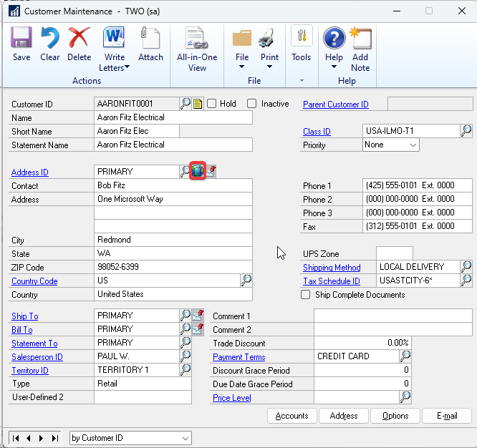
Task: Toggle Ship Complete Documents checkbox
Action: 307,295
